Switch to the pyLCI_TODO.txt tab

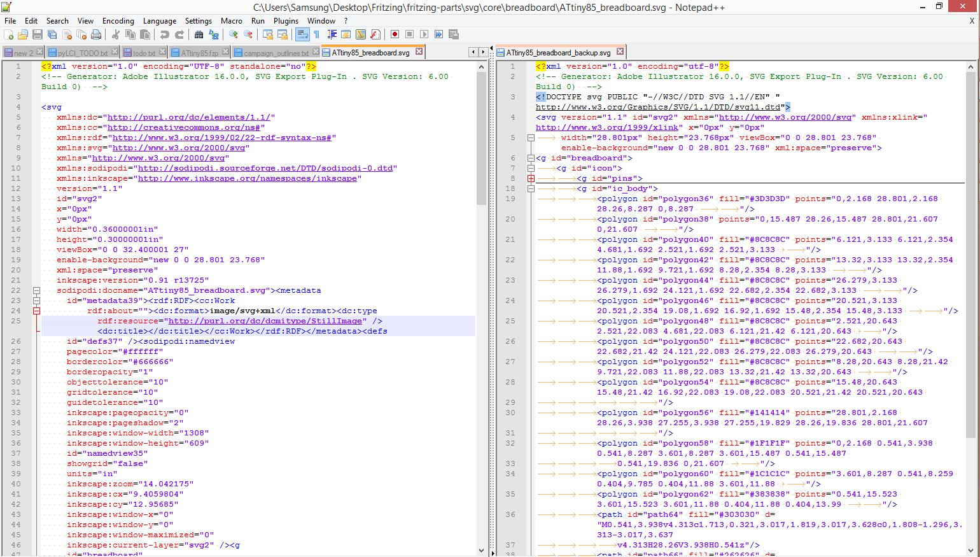83,53
